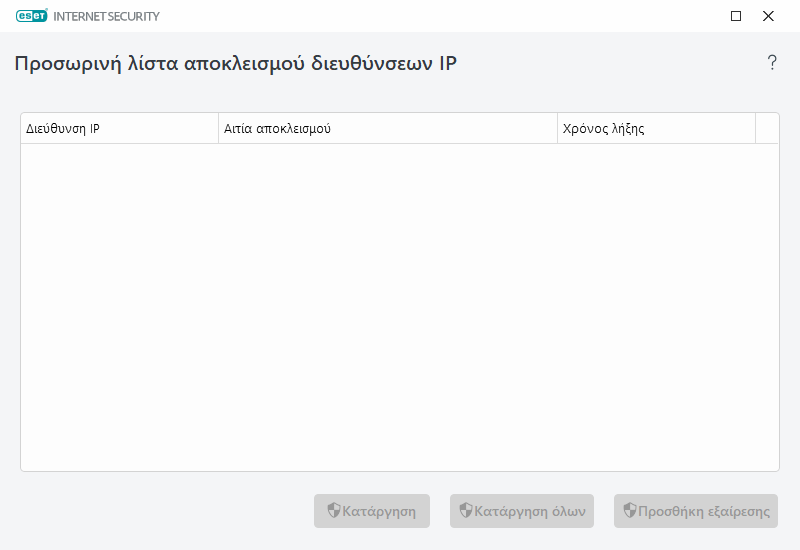The height and width of the screenshot is (550, 800).
Task: Click divider between Αιτία αποκλεισμού and Χρόνος λήξης
Action: click(557, 129)
